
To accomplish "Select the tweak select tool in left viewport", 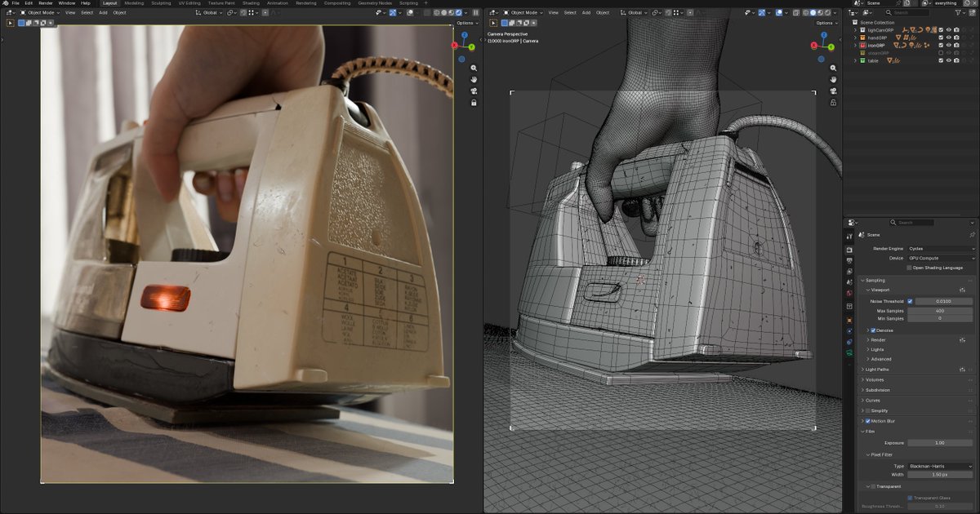I will (x=11, y=23).
